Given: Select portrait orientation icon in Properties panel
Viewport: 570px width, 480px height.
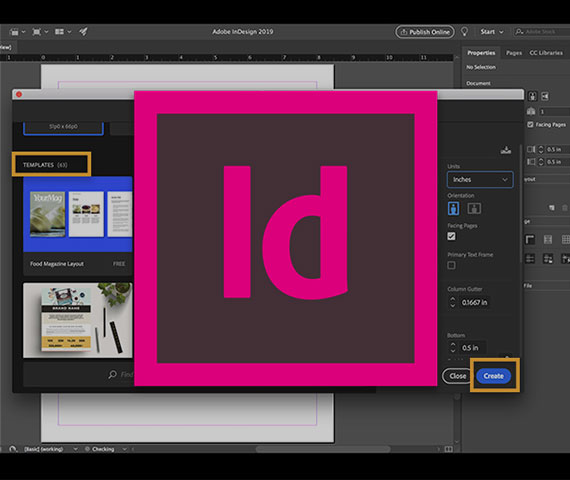Looking at the screenshot, I should tap(533, 96).
